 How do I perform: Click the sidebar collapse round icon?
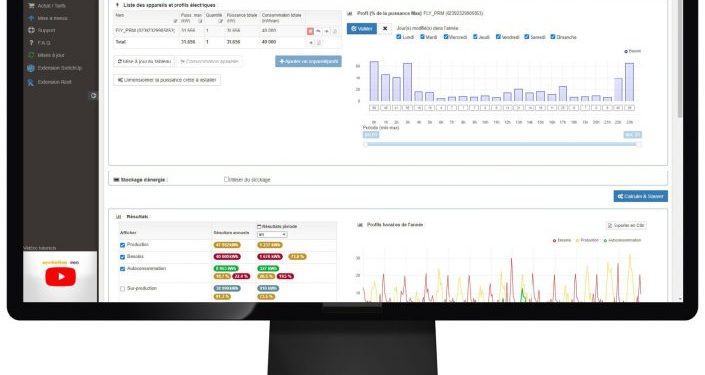point(93,96)
